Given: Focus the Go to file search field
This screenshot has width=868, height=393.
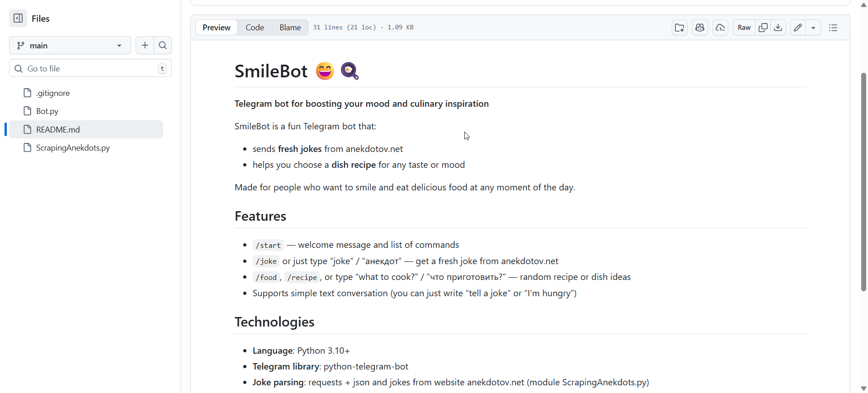Looking at the screenshot, I should click(90, 68).
